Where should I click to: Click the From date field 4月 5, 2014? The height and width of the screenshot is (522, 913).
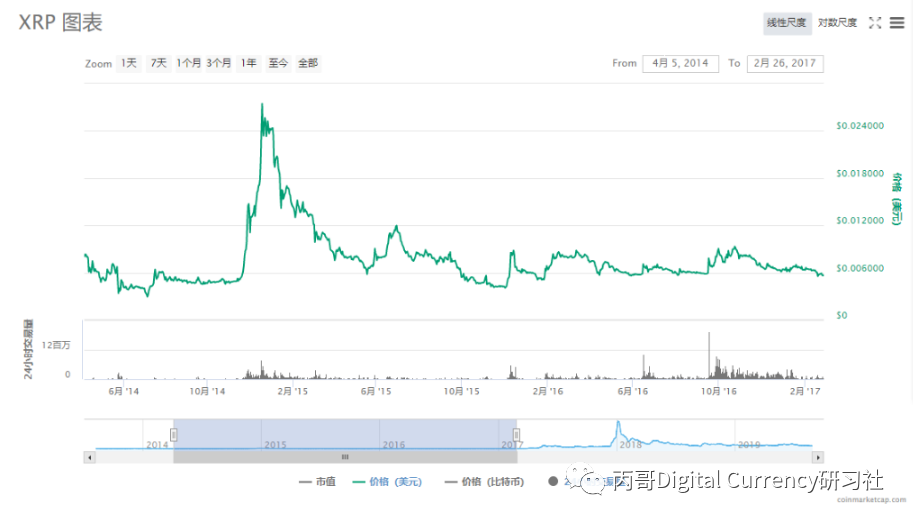(x=680, y=63)
